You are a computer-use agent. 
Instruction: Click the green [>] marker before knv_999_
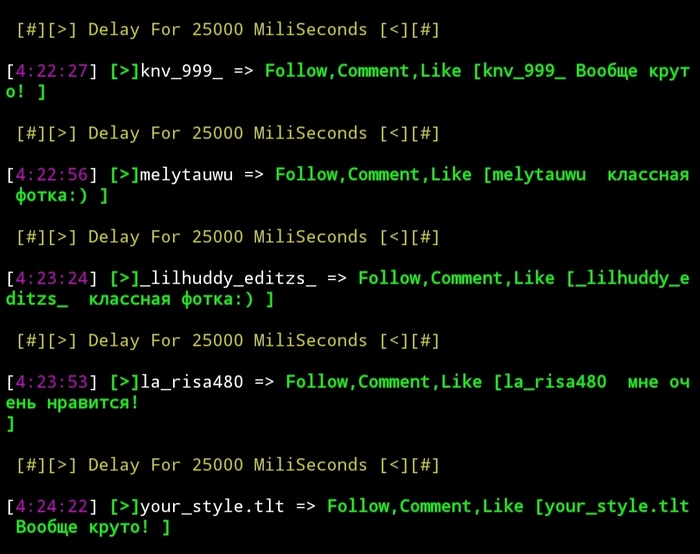tap(125, 71)
